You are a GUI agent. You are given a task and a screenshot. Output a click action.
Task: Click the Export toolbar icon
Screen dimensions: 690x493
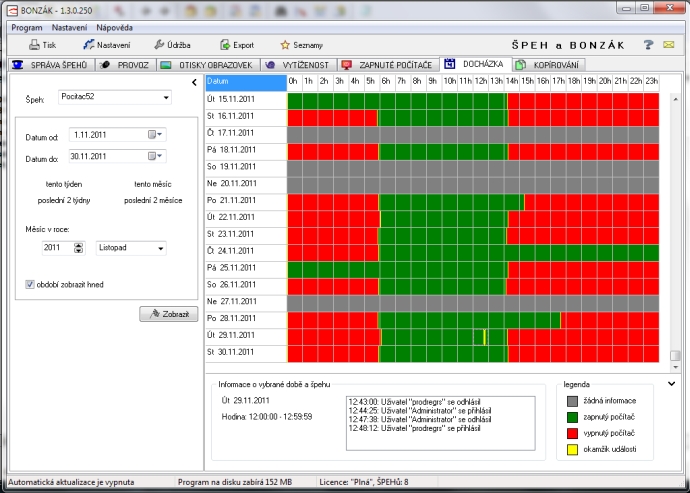pos(225,45)
